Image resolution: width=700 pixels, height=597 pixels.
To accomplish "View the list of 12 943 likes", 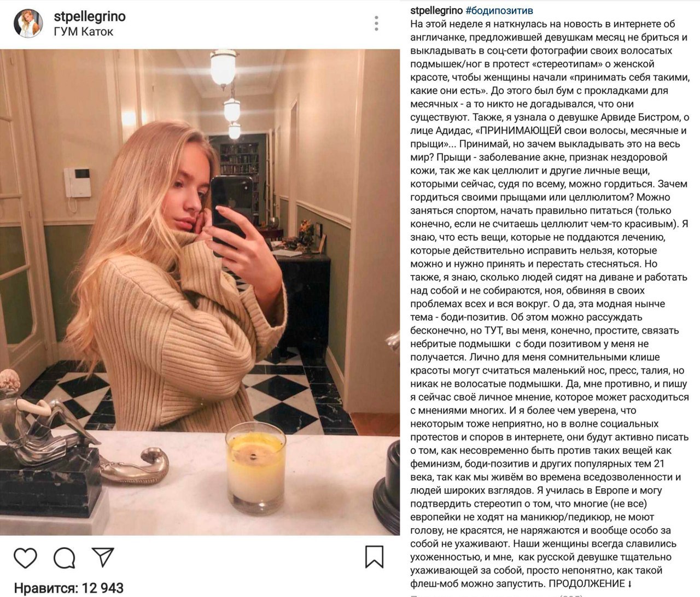I will coord(68,588).
